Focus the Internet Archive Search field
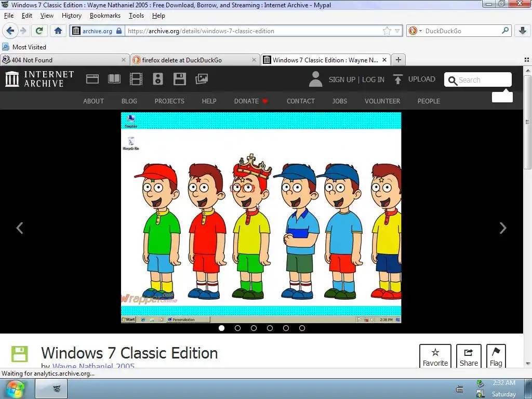 (x=478, y=79)
